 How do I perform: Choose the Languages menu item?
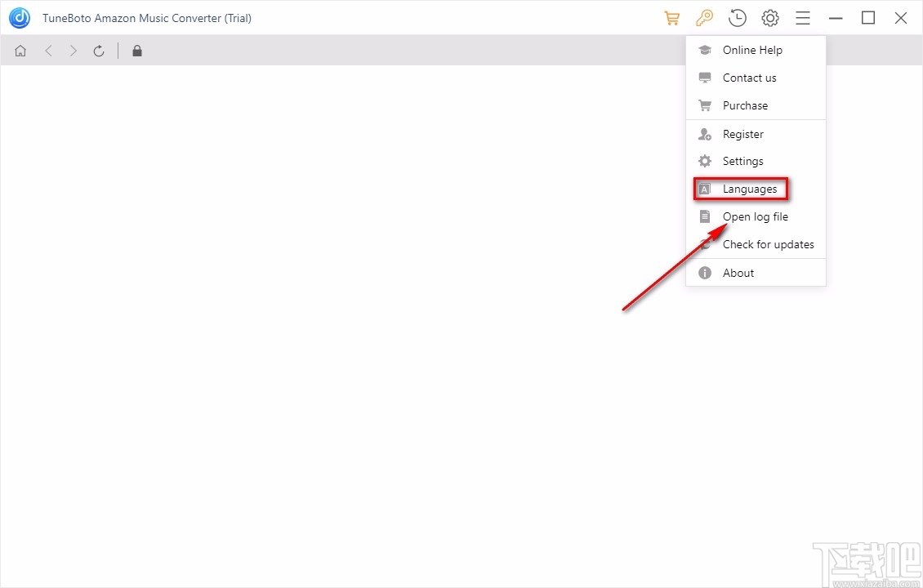(756, 189)
